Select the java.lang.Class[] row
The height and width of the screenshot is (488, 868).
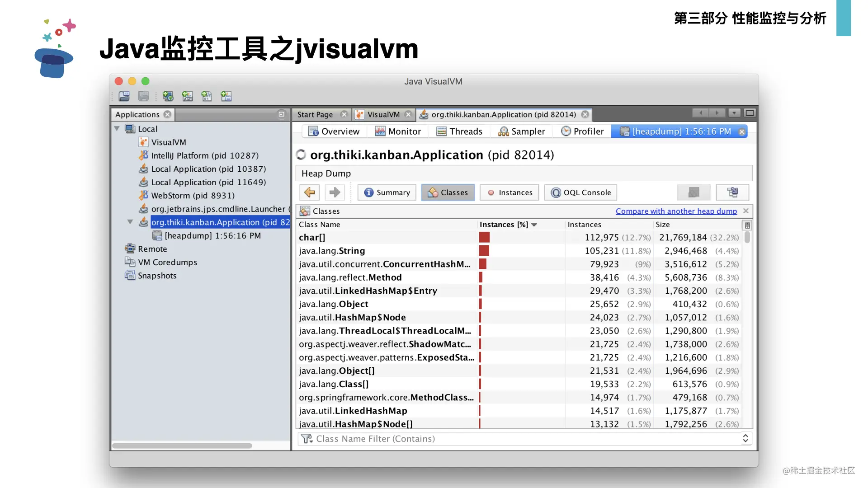pos(519,384)
